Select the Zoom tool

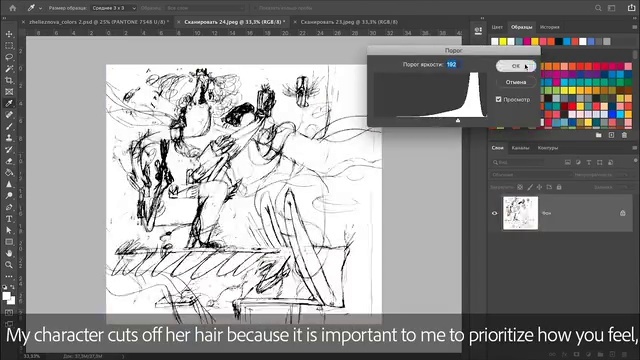[9, 264]
